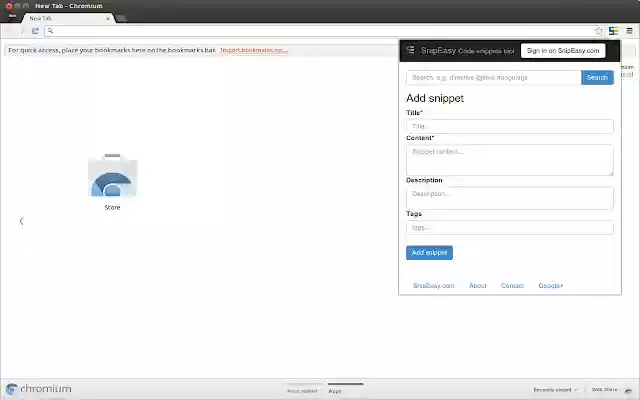
Task: Click the Web Store icon in bottom bar
Action: (629, 391)
